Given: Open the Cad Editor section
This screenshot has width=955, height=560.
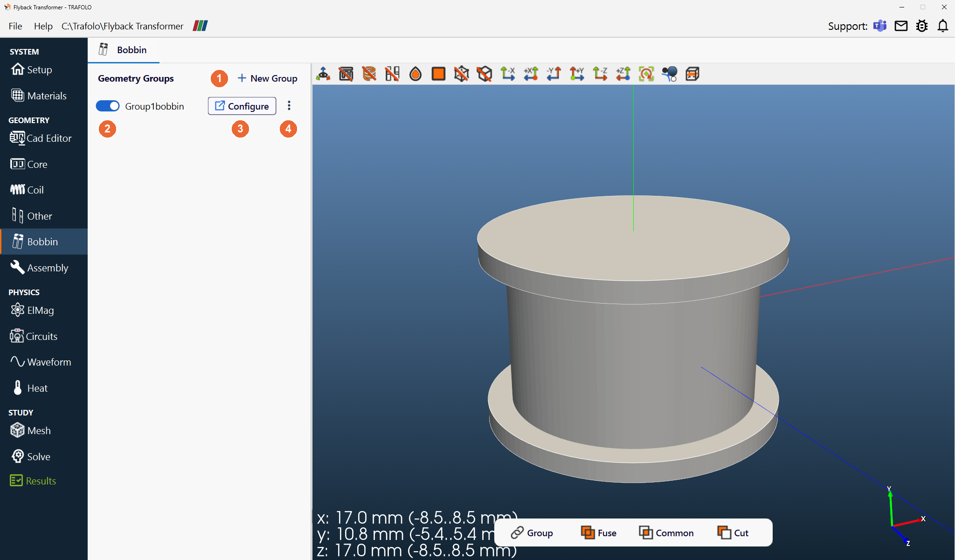Looking at the screenshot, I should pos(43,138).
